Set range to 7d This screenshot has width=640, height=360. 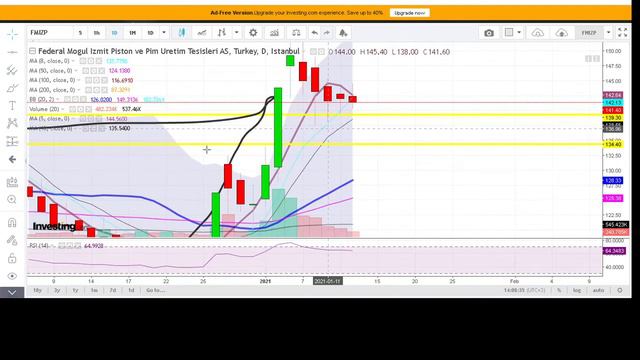pos(113,290)
